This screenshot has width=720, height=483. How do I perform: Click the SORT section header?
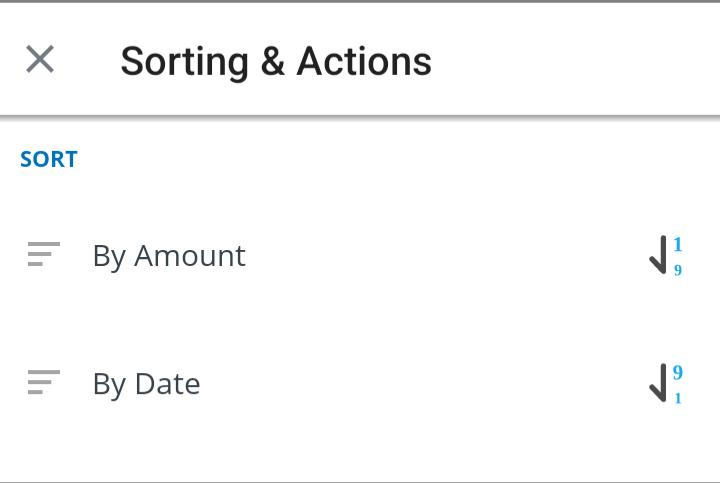click(x=49, y=159)
